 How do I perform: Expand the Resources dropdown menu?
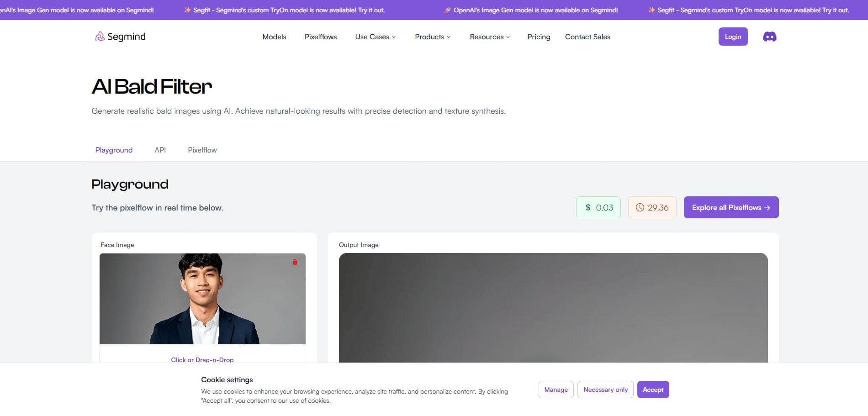click(x=489, y=37)
